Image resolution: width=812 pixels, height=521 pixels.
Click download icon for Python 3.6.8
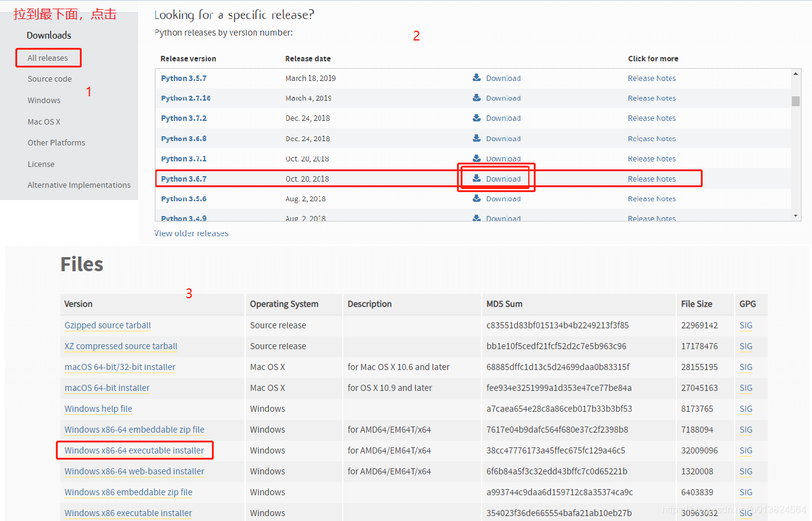[477, 138]
